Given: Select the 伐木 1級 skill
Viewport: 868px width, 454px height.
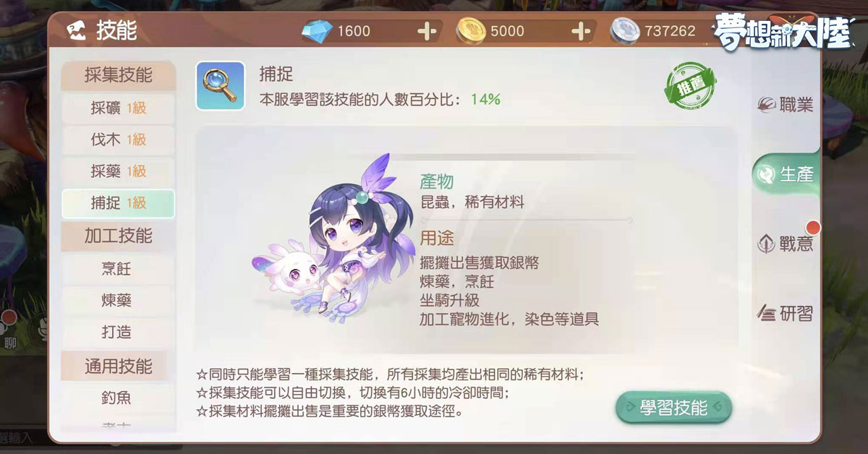Looking at the screenshot, I should pyautogui.click(x=119, y=140).
